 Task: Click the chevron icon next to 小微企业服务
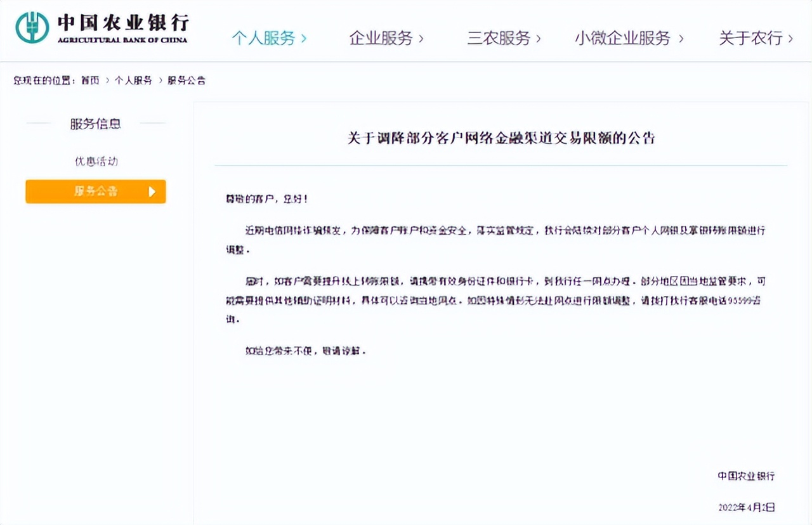coord(682,39)
